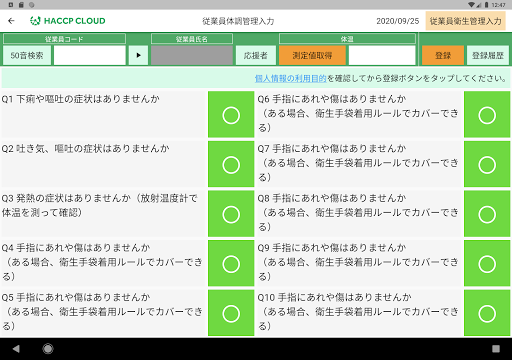Tap the 従業員氏名 header label
512x360 pixels.
192,39
